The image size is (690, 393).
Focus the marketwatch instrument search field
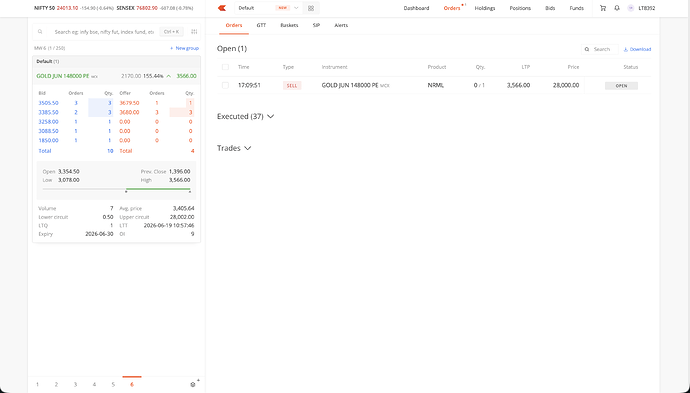104,32
